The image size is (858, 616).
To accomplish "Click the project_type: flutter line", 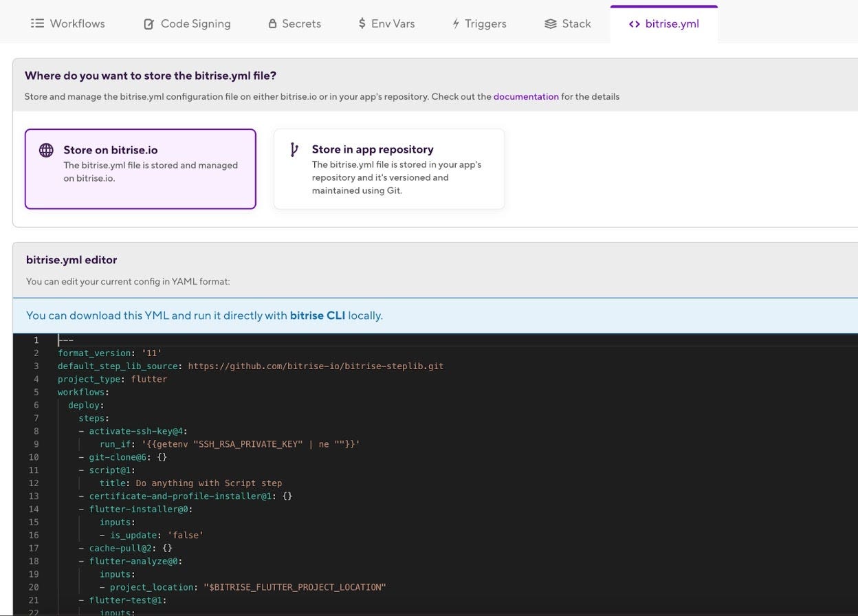I will [x=113, y=379].
